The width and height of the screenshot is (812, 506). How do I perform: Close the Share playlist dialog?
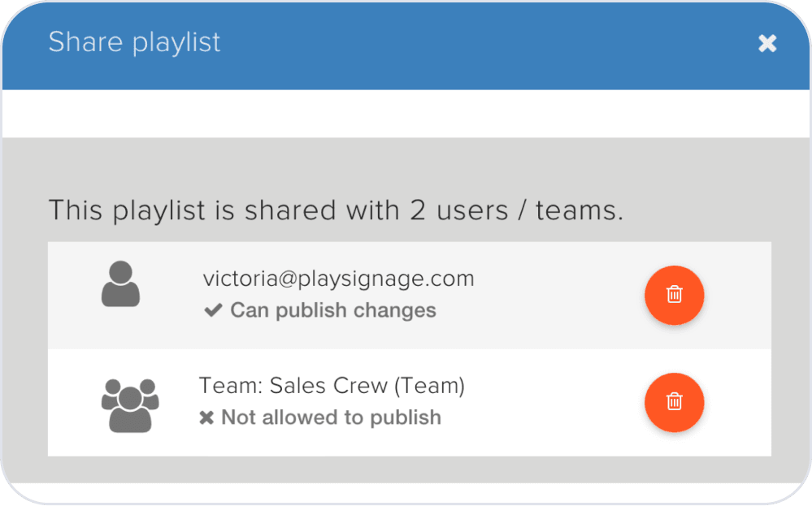pyautogui.click(x=767, y=44)
